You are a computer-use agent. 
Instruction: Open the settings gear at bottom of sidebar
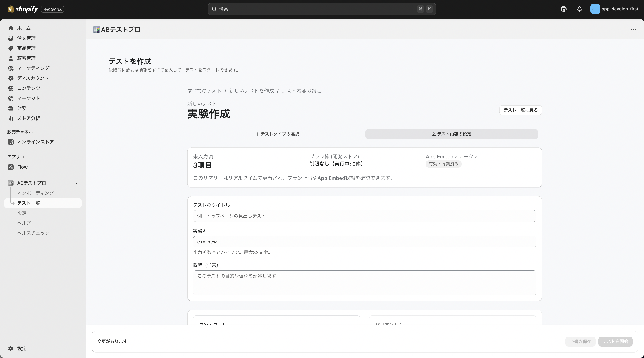pos(11,349)
